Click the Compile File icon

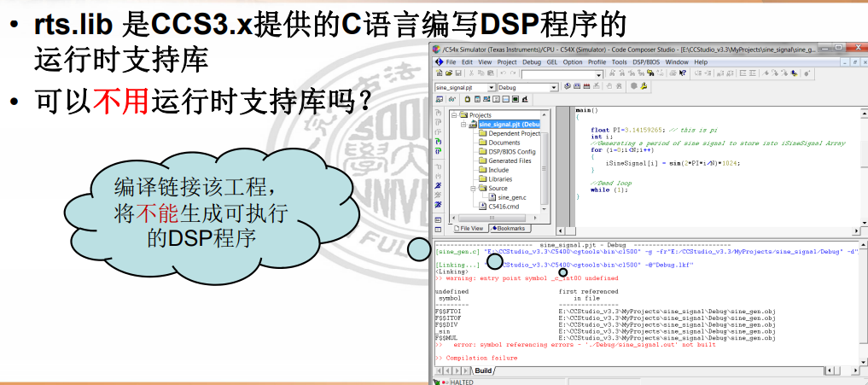click(x=567, y=86)
